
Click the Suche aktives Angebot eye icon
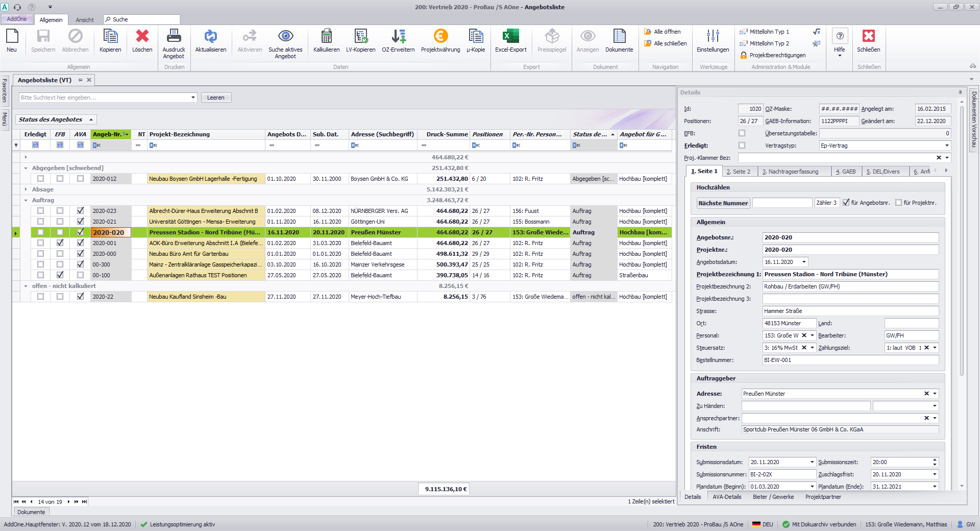click(x=285, y=36)
